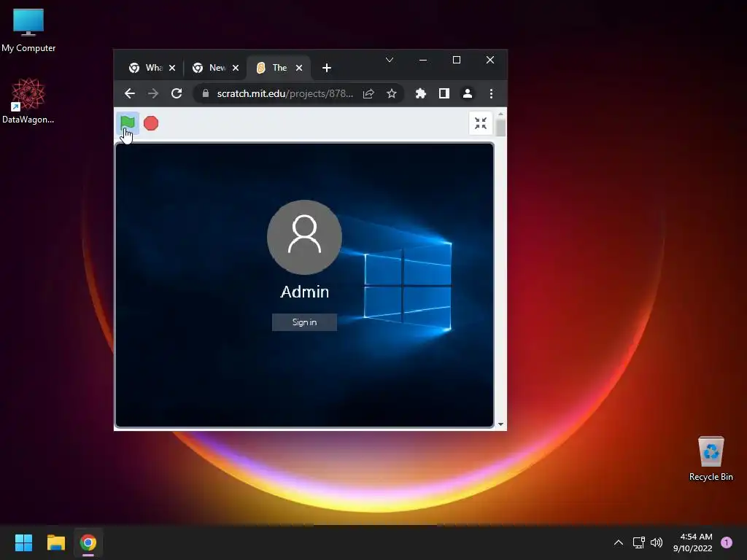747x560 pixels.
Task: Open the notification badge showing 1
Action: 727,542
